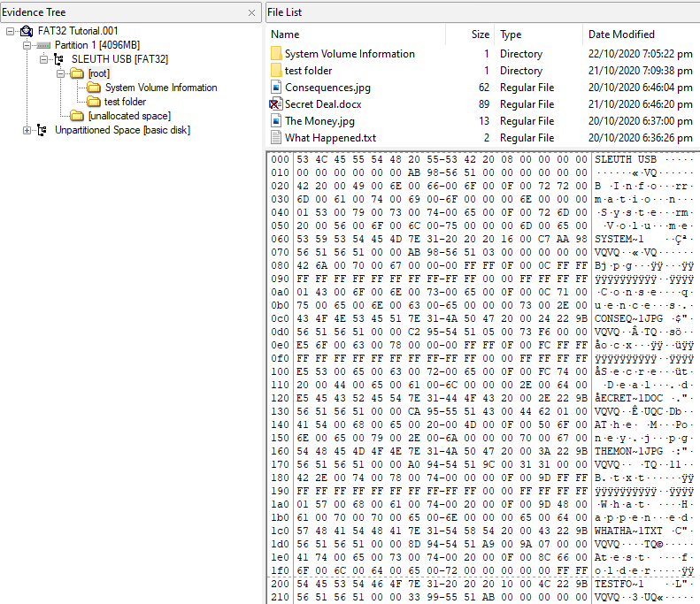Select the Consequences.jpg file name
The width and height of the screenshot is (700, 604).
[x=327, y=88]
